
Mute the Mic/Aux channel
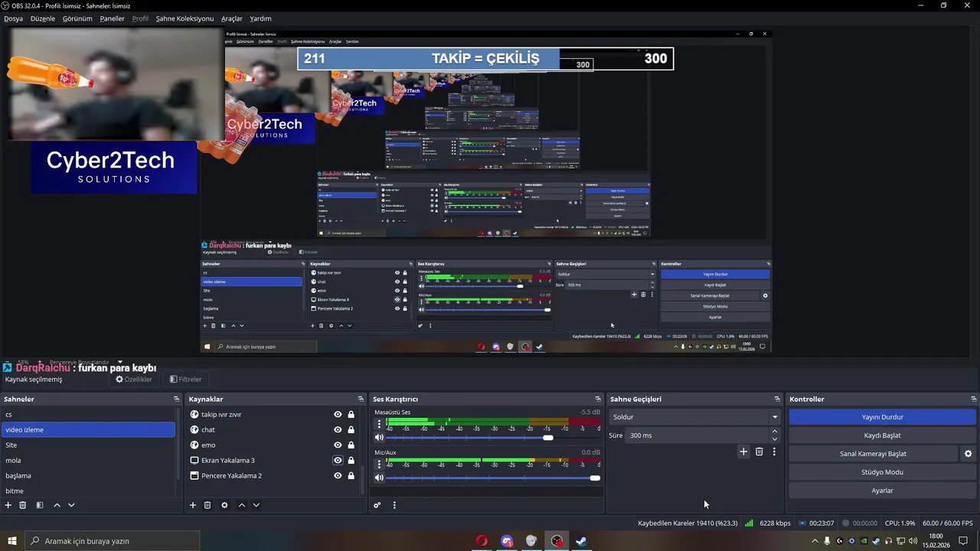click(379, 478)
